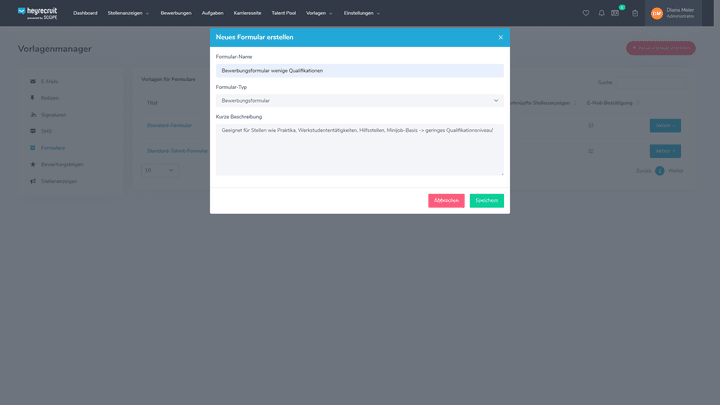Close the Neues Formular erstellen dialog
The height and width of the screenshot is (405, 720).
coord(501,37)
